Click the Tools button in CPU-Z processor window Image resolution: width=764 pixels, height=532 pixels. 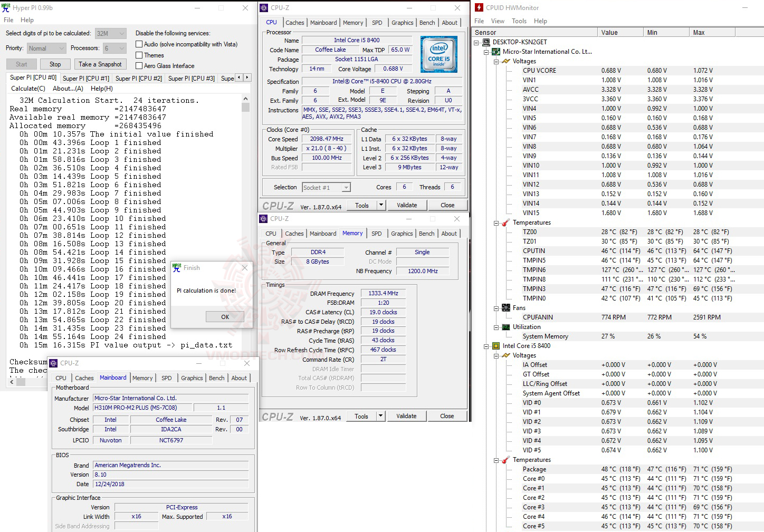[362, 205]
